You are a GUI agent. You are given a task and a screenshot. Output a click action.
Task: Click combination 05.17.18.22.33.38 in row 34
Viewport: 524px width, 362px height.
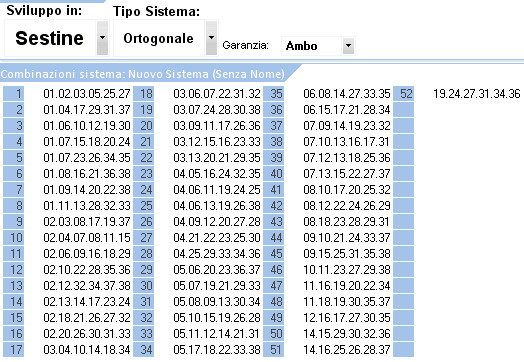pos(217,350)
